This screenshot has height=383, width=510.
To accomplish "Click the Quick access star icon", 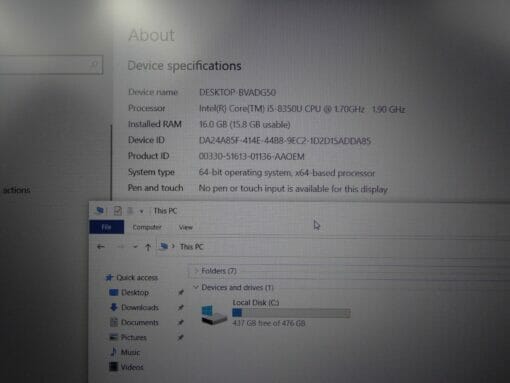I will [x=109, y=277].
